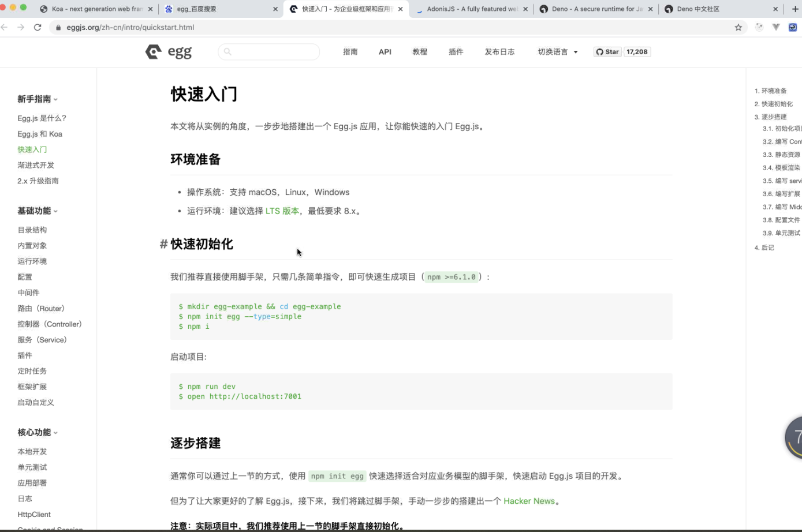
Task: Bookmark page with star icon
Action: pyautogui.click(x=738, y=27)
